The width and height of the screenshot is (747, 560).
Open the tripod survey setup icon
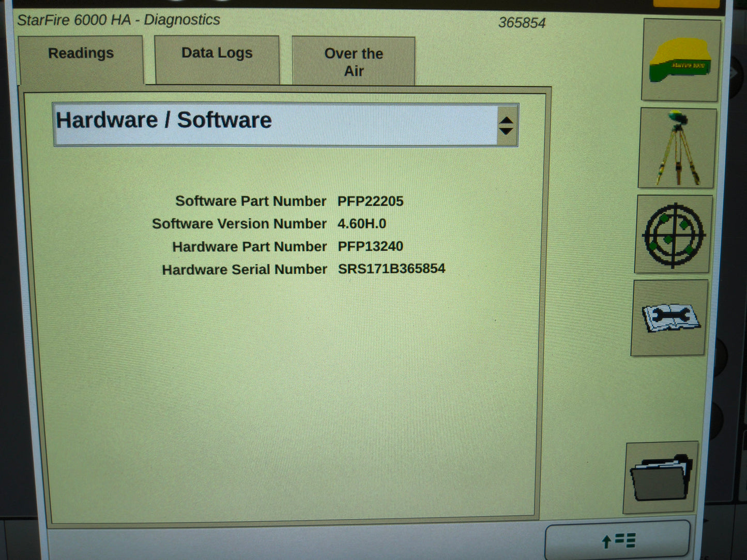click(x=677, y=148)
